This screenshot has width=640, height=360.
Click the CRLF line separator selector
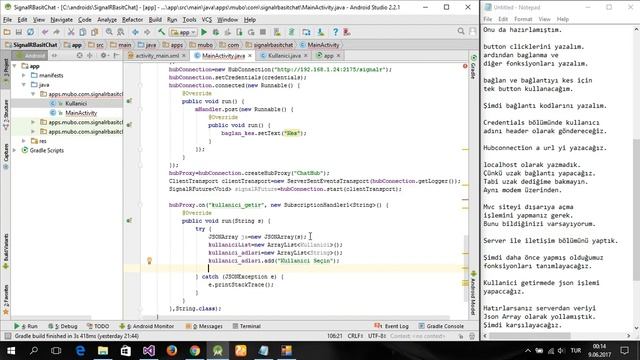coord(355,336)
